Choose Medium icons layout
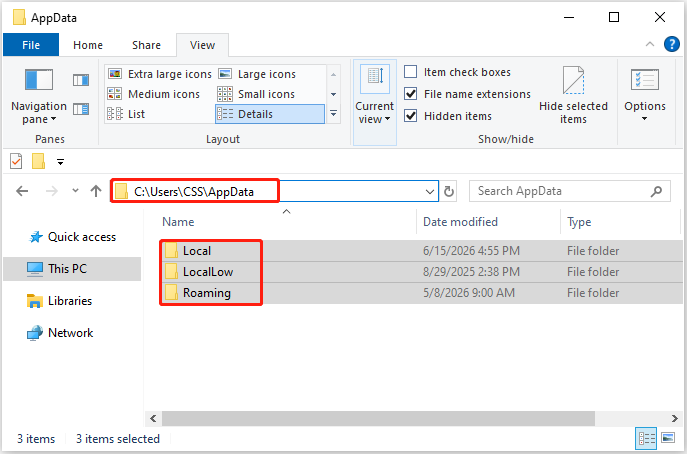 pos(154,94)
